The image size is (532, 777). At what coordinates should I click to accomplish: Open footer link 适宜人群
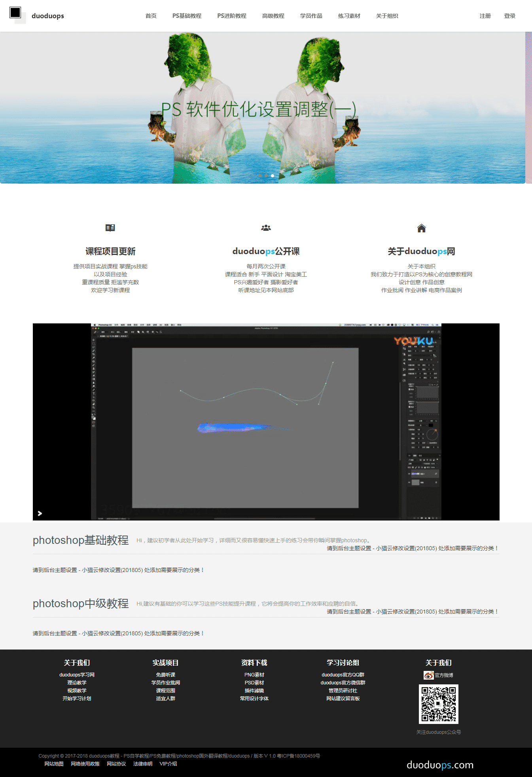[166, 699]
